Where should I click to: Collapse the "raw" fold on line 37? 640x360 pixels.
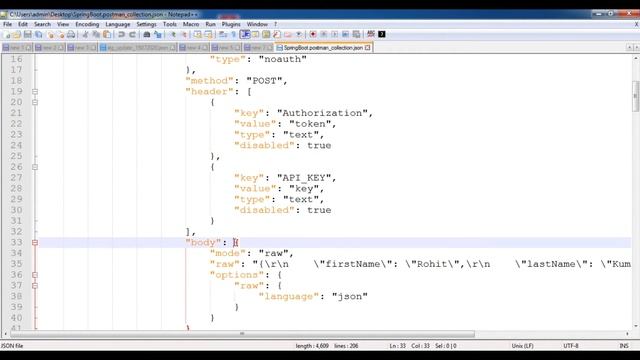click(35, 286)
